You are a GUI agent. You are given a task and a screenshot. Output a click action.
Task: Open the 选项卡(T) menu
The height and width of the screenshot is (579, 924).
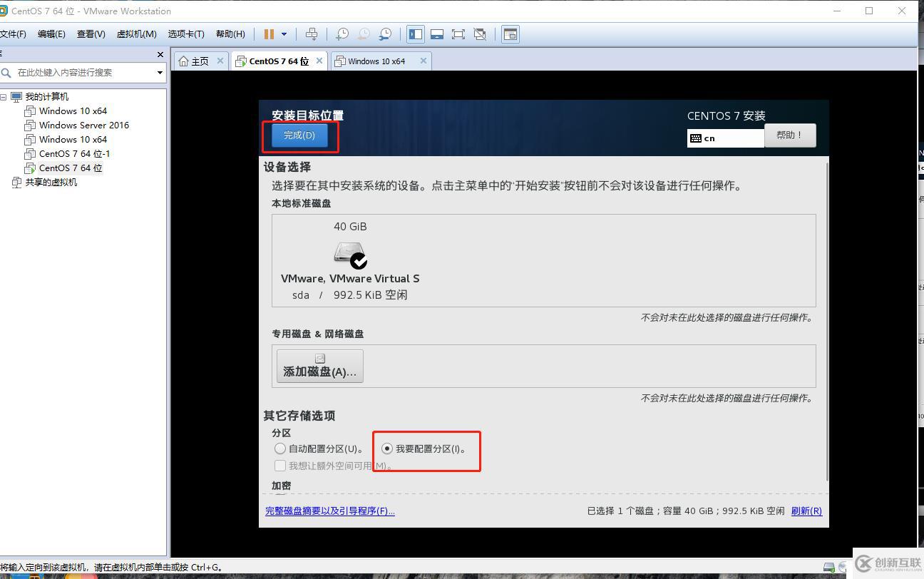[186, 34]
